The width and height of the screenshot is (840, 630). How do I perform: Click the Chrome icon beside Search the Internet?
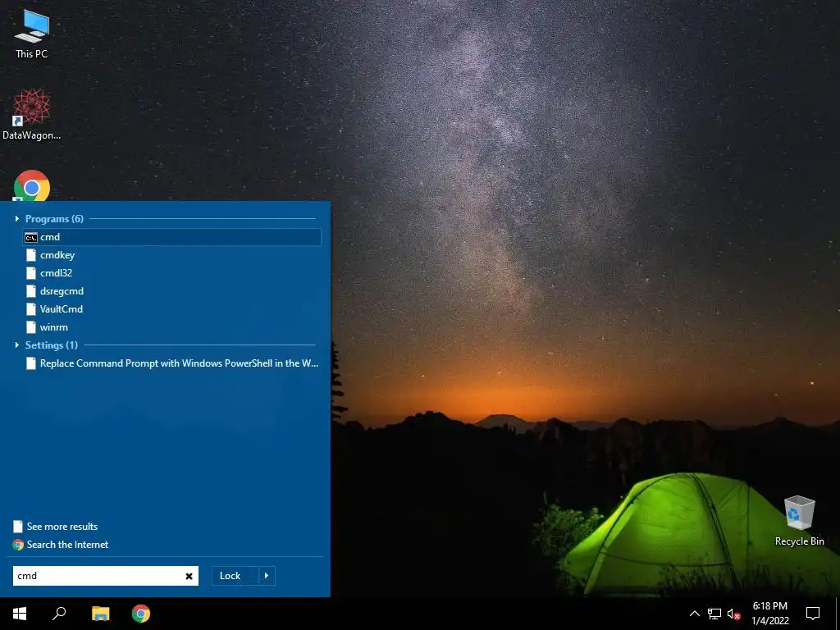pyautogui.click(x=18, y=545)
